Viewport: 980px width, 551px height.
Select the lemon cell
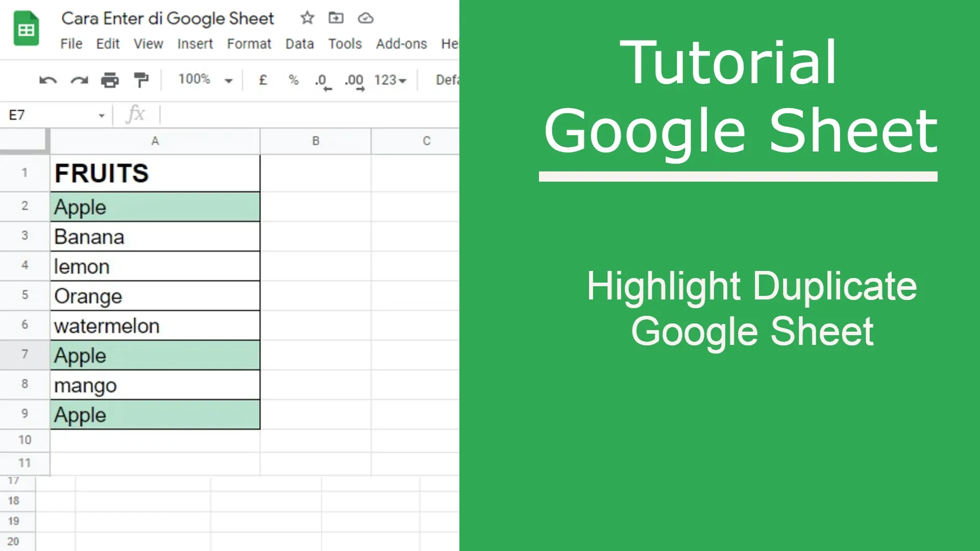155,266
